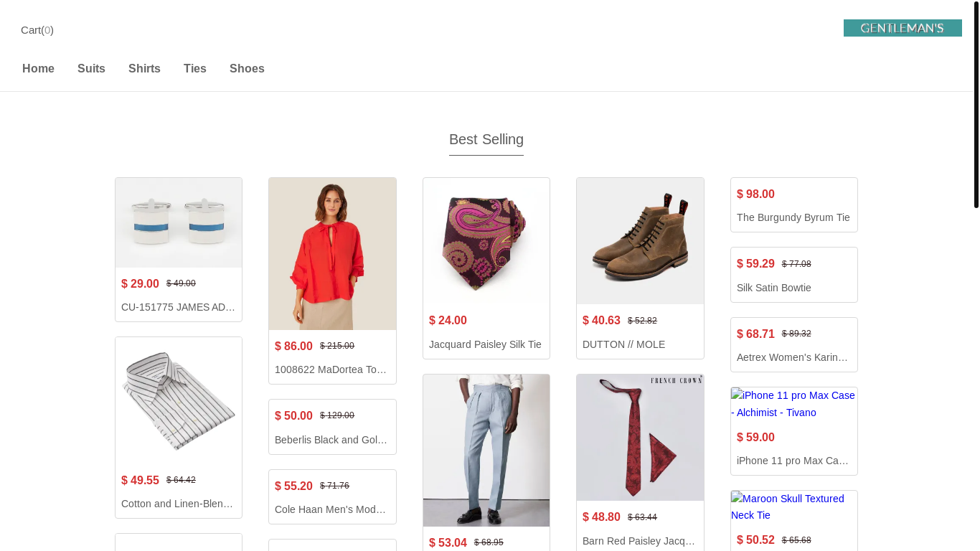Click the $ 68.71 price
980x551 pixels.
[755, 334]
